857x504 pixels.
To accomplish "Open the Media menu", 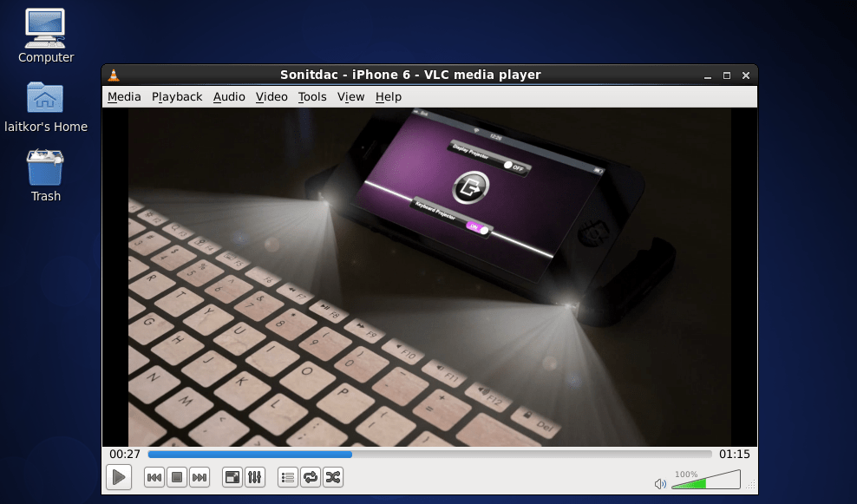I will pyautogui.click(x=123, y=96).
